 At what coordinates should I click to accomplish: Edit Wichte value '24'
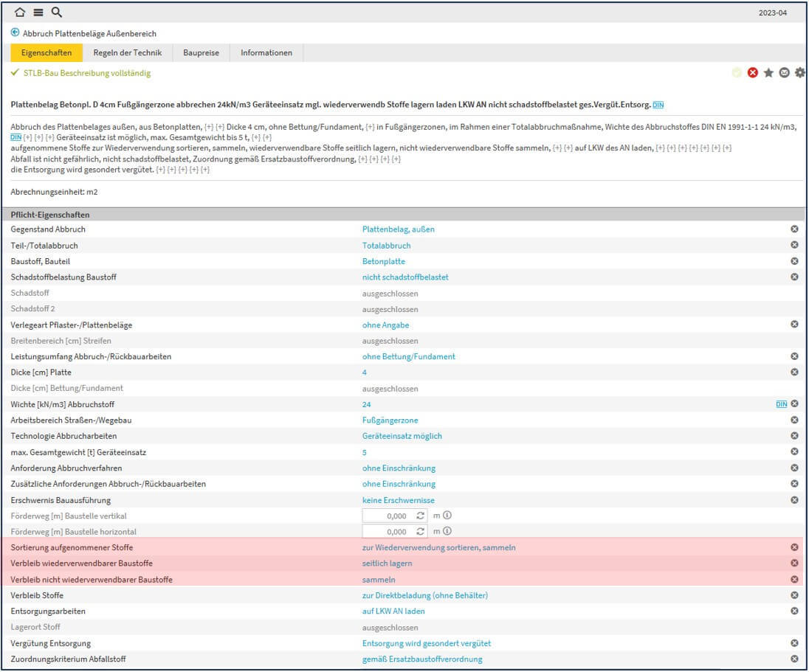(366, 405)
